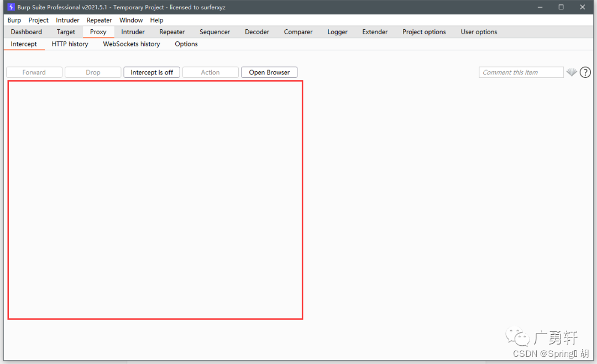Maximize the Burp Suite window

[561, 7]
